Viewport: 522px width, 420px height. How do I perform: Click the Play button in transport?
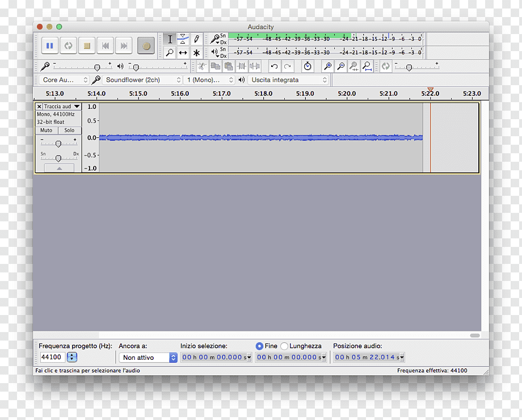point(68,45)
